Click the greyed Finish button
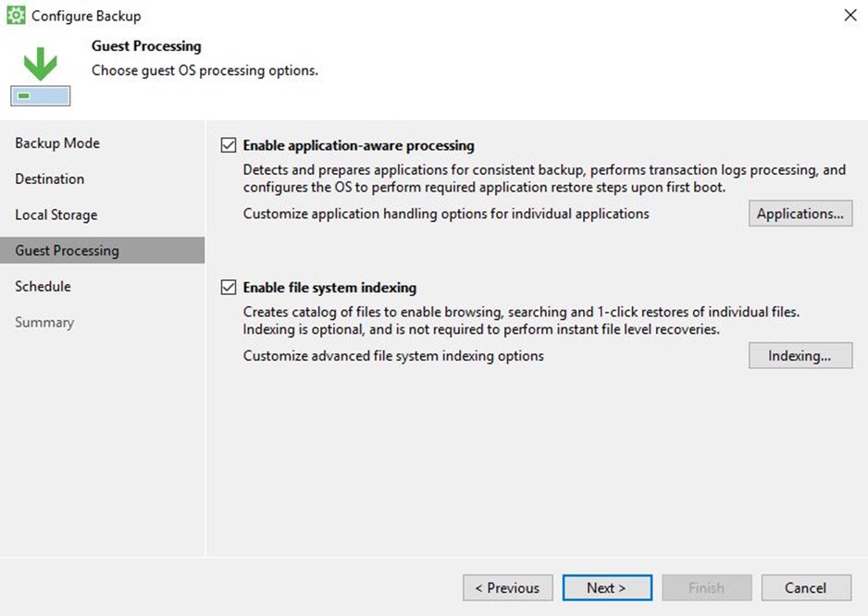This screenshot has height=616, width=868. (x=707, y=587)
